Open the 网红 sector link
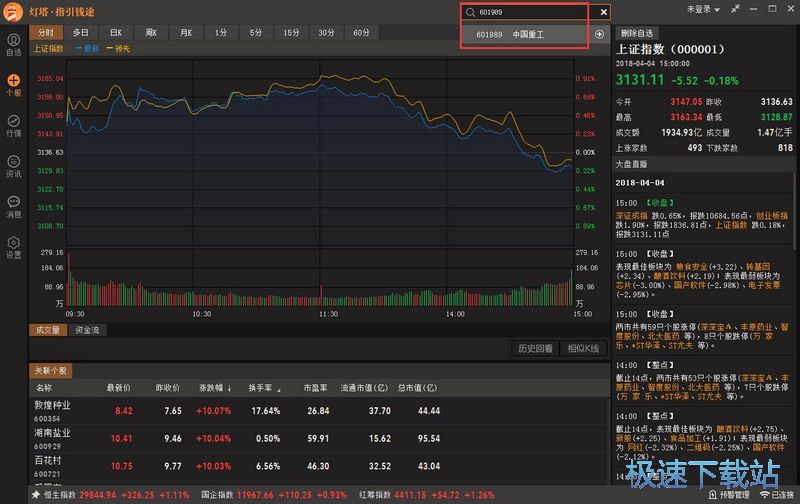800x504 pixels. [x=635, y=447]
